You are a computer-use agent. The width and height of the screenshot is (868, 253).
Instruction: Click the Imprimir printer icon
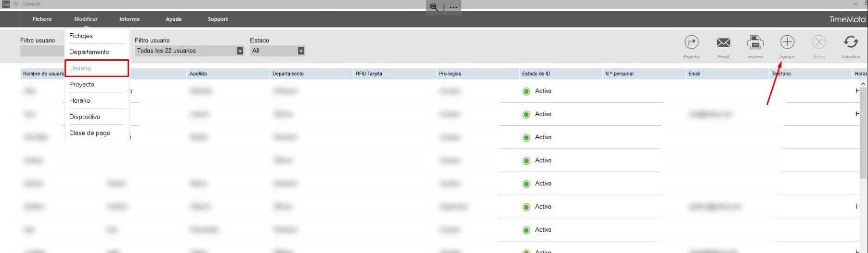tap(755, 43)
